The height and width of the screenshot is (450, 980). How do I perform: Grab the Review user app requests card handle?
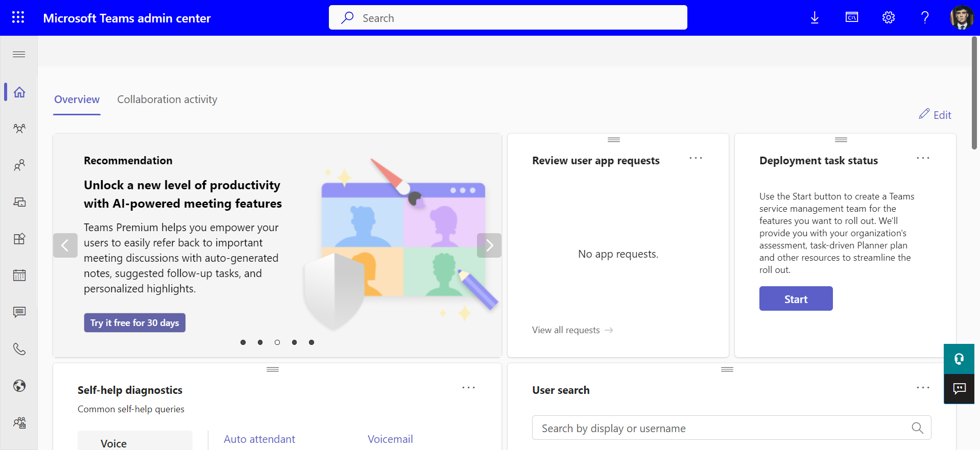[x=614, y=140]
